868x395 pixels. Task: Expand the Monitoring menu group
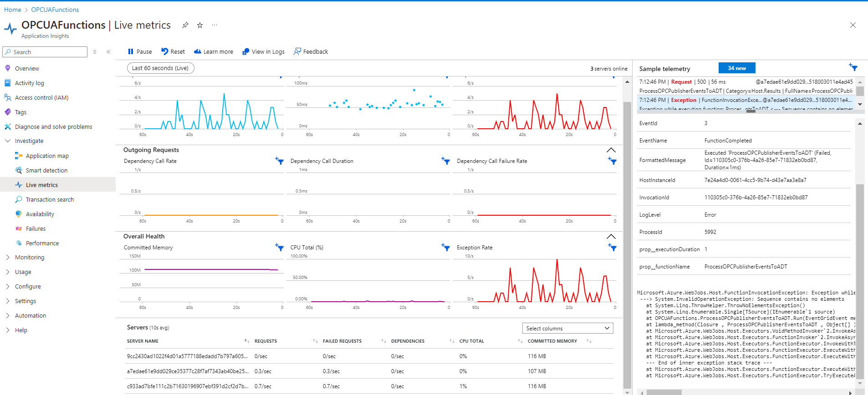pyautogui.click(x=30, y=257)
